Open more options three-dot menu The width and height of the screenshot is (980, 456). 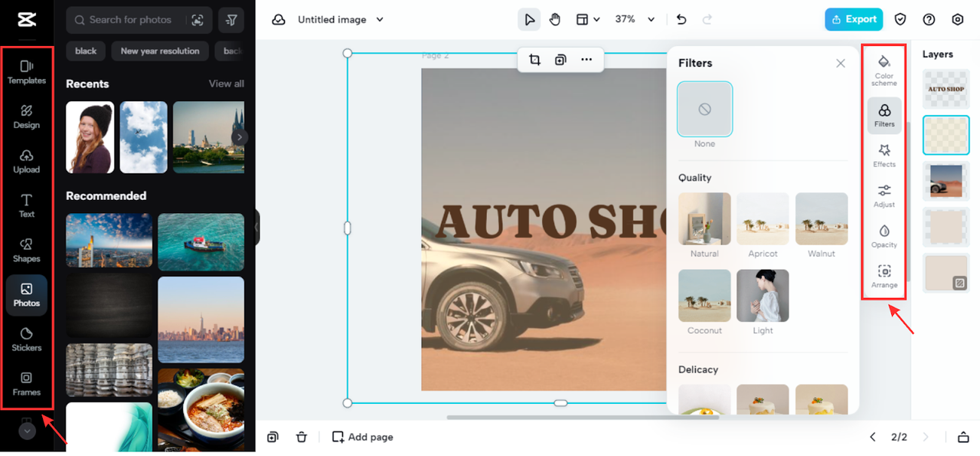coord(586,60)
